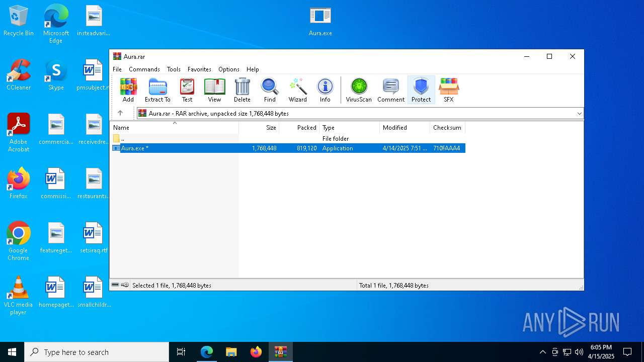644x362 pixels.
Task: Click the drive icon in status bar
Action: [x=115, y=285]
